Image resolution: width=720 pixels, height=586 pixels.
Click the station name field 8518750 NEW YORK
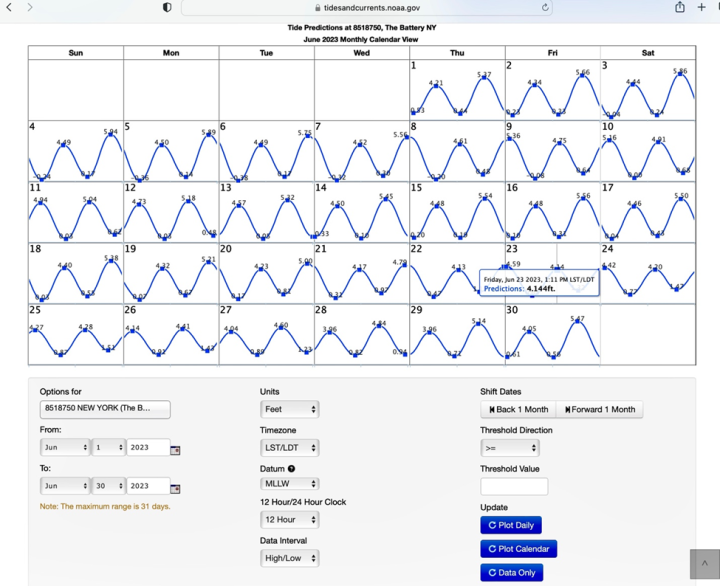click(105, 409)
